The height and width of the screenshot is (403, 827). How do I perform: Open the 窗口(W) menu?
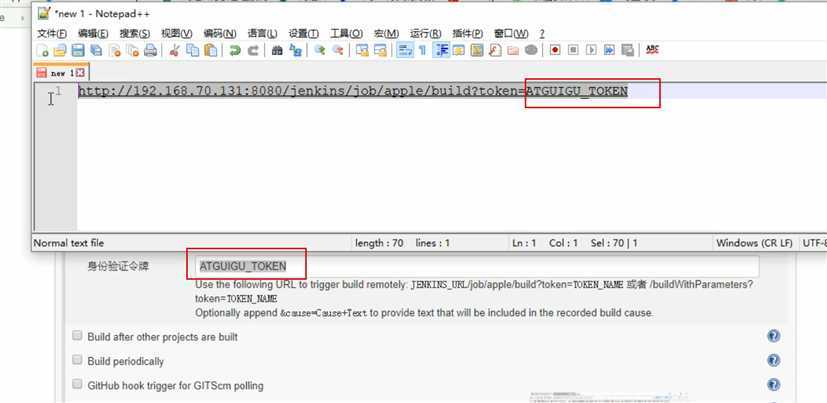511,34
